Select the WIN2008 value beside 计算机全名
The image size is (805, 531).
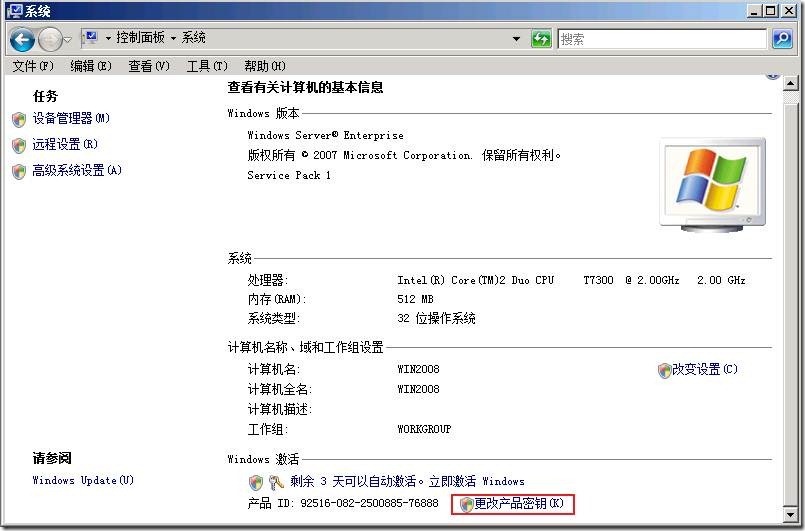point(418,389)
